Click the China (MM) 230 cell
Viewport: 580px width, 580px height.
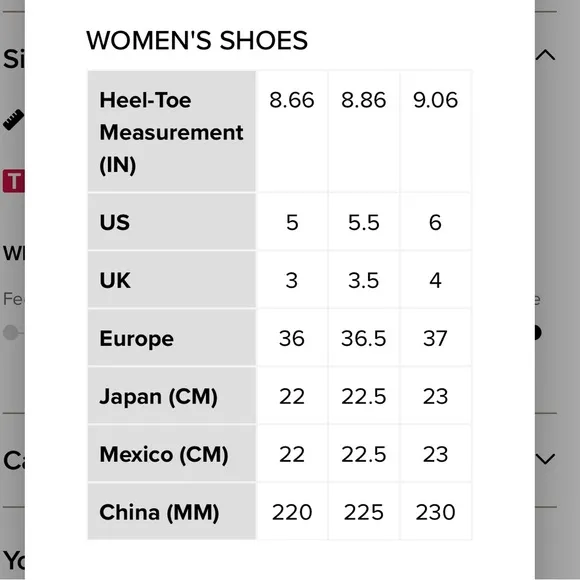[435, 512]
